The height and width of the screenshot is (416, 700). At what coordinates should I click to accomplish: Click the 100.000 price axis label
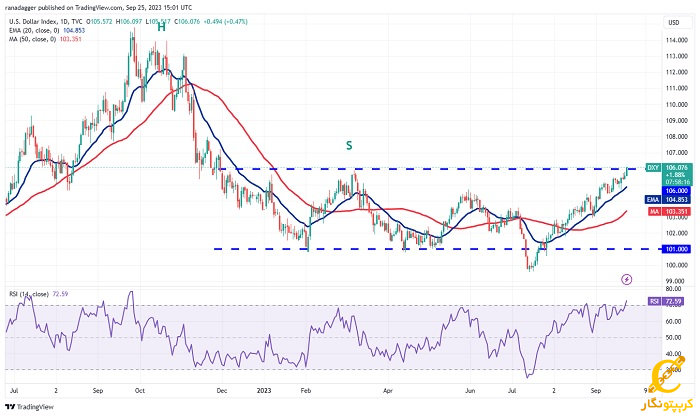click(676, 265)
